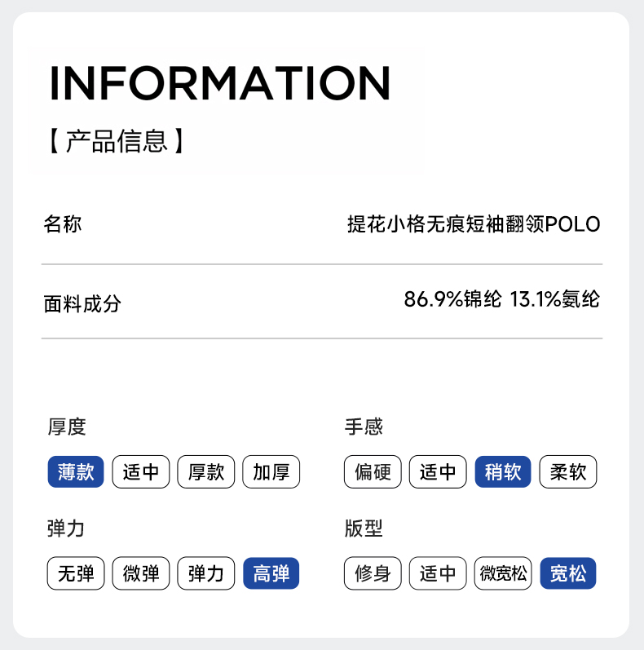Pick the 高弹 elasticity option
The width and height of the screenshot is (644, 650).
pyautogui.click(x=271, y=574)
